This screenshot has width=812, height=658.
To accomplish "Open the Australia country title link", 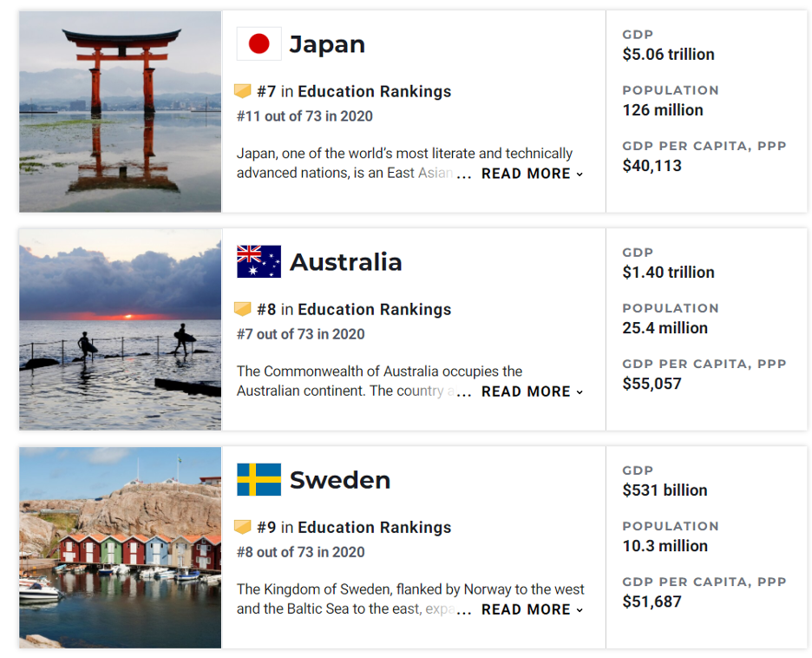I will 345,262.
